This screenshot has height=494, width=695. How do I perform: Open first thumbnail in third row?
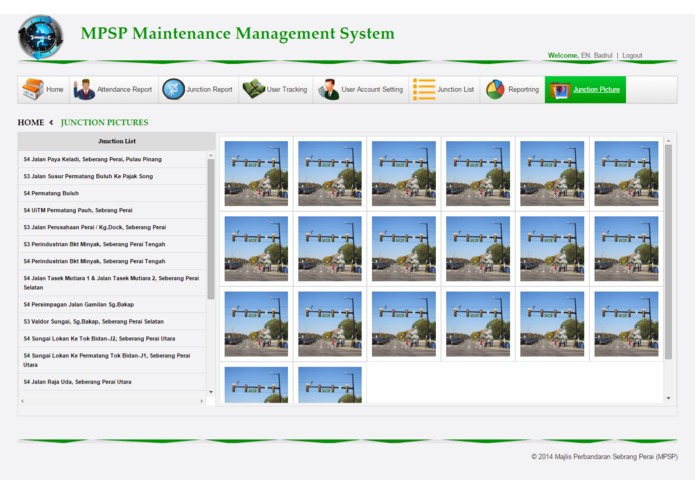[x=256, y=324]
